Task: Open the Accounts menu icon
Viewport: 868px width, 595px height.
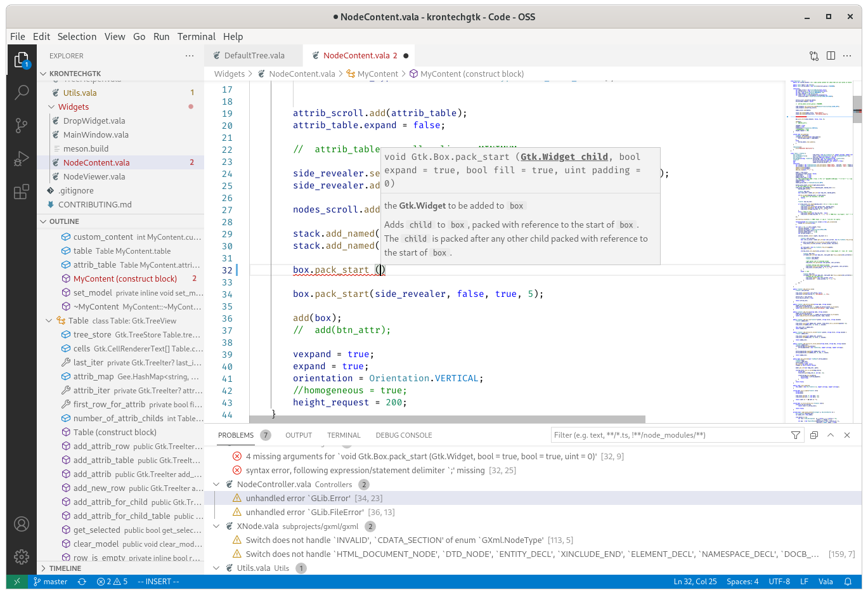Action: [x=22, y=524]
